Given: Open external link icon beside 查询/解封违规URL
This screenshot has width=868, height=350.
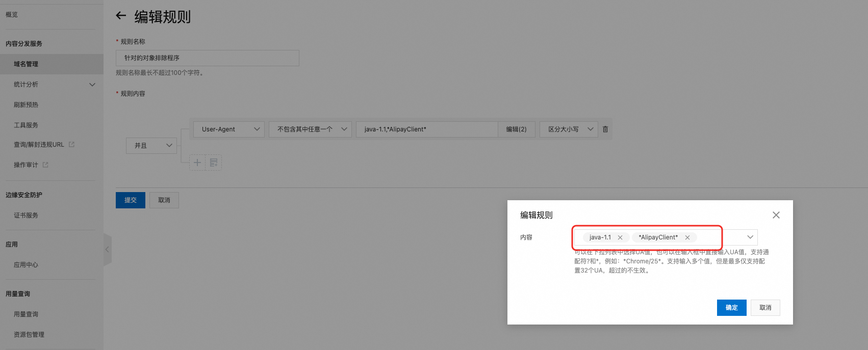Looking at the screenshot, I should pyautogui.click(x=71, y=145).
